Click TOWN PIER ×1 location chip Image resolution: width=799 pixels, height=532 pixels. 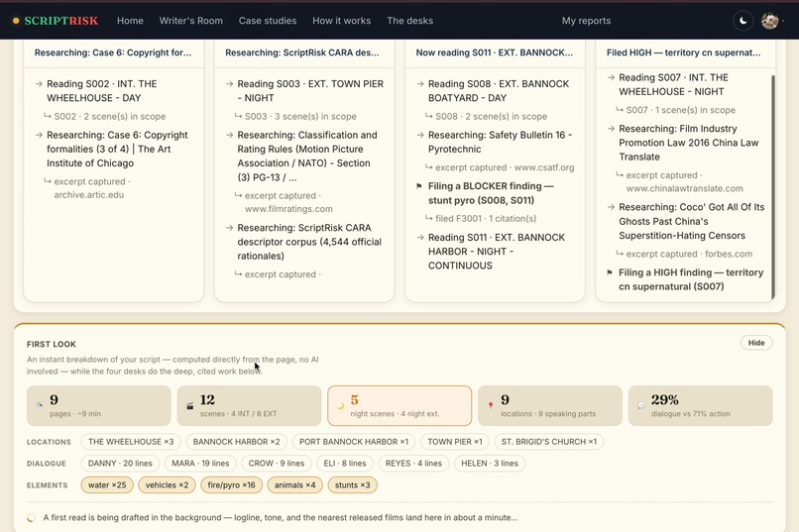pos(455,442)
